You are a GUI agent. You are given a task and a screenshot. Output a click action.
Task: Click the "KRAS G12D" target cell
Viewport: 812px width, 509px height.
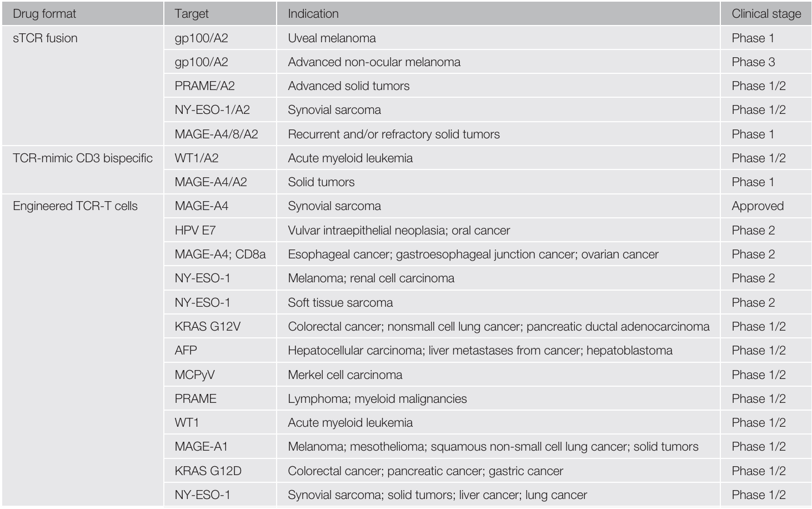[208, 471]
